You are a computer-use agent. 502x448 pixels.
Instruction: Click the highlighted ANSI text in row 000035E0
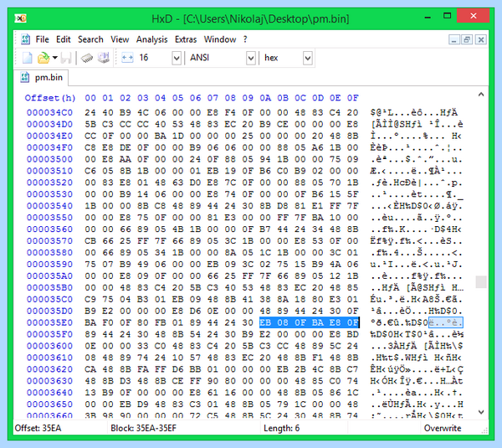(x=446, y=322)
